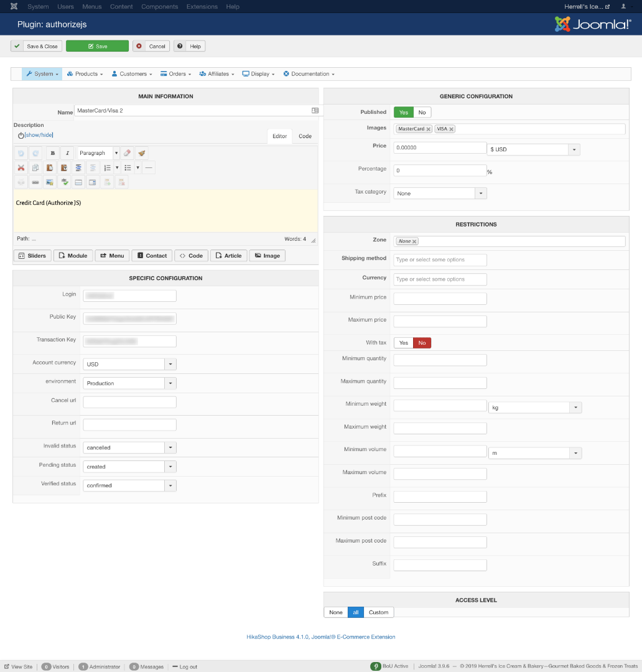This screenshot has height=672, width=642.
Task: Open the Pending status created dropdown
Action: coord(129,467)
